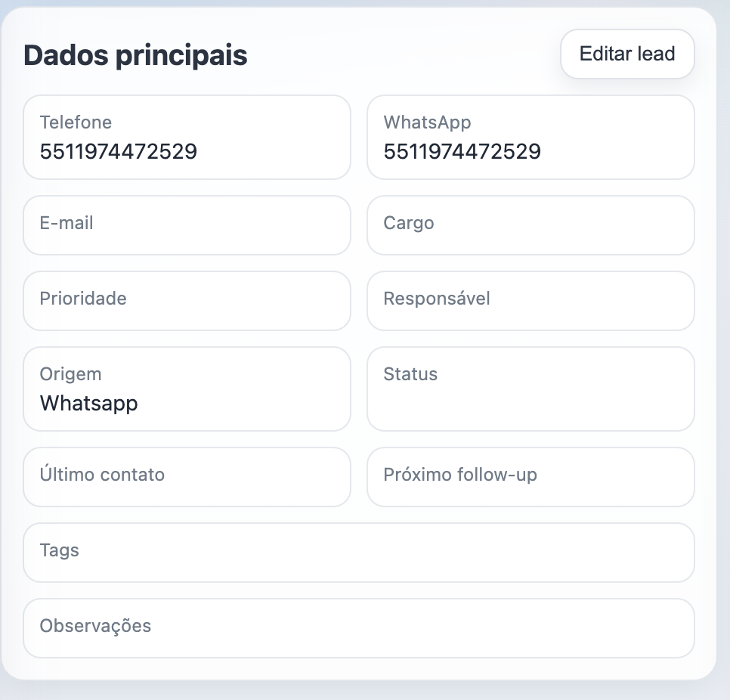Click the Editar lead button
Viewport: 730px width, 700px height.
(626, 54)
